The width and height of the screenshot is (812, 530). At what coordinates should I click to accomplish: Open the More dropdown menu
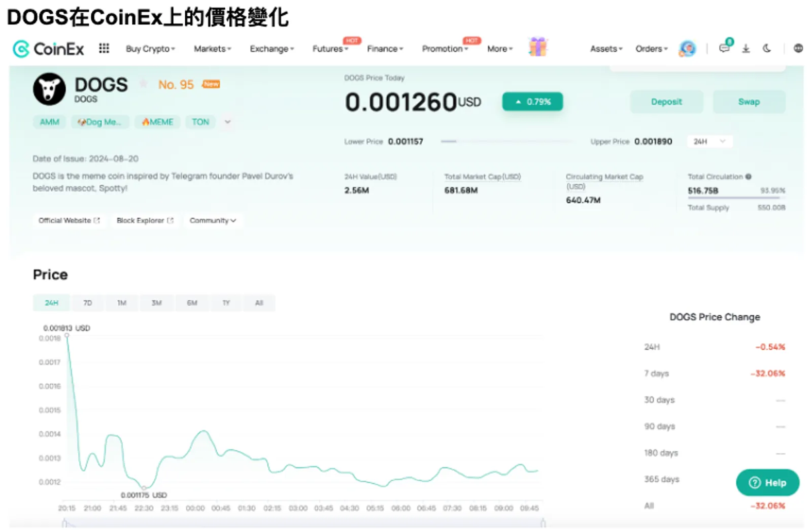coord(500,49)
